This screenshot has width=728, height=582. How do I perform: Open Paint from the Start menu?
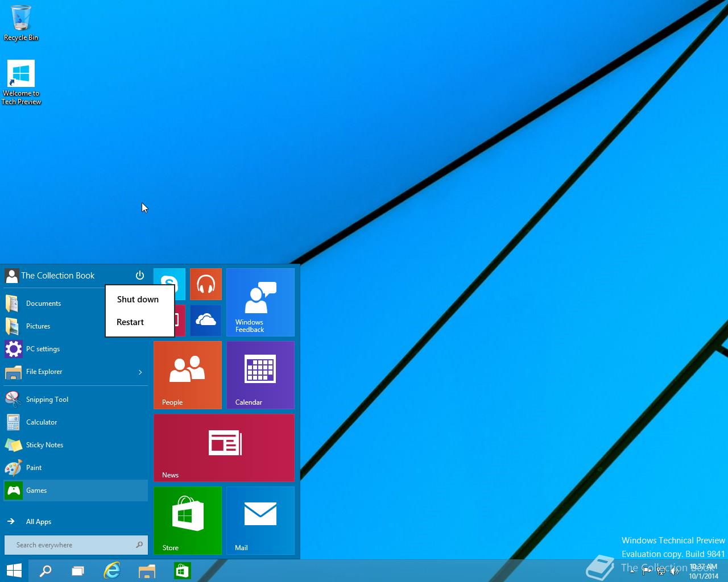76,468
